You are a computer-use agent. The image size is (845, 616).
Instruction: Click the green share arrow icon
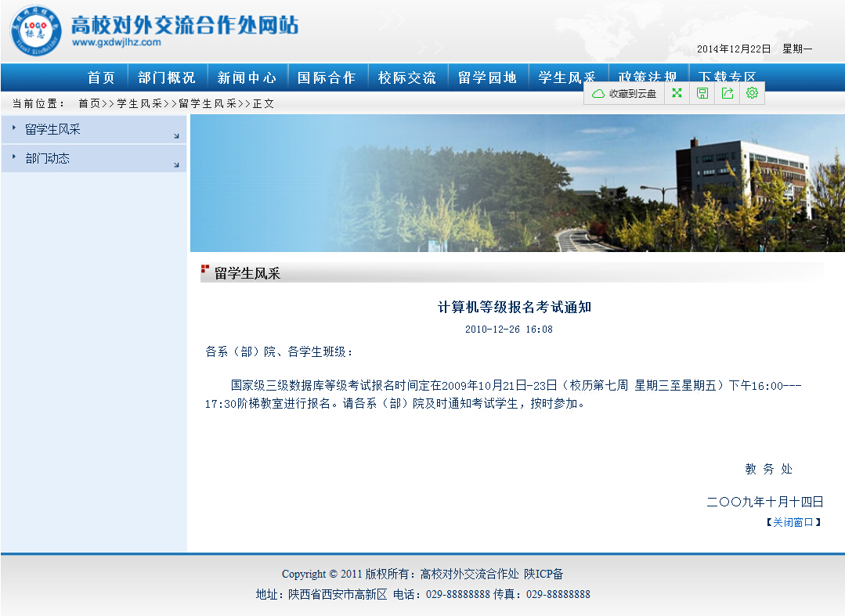pyautogui.click(x=728, y=93)
